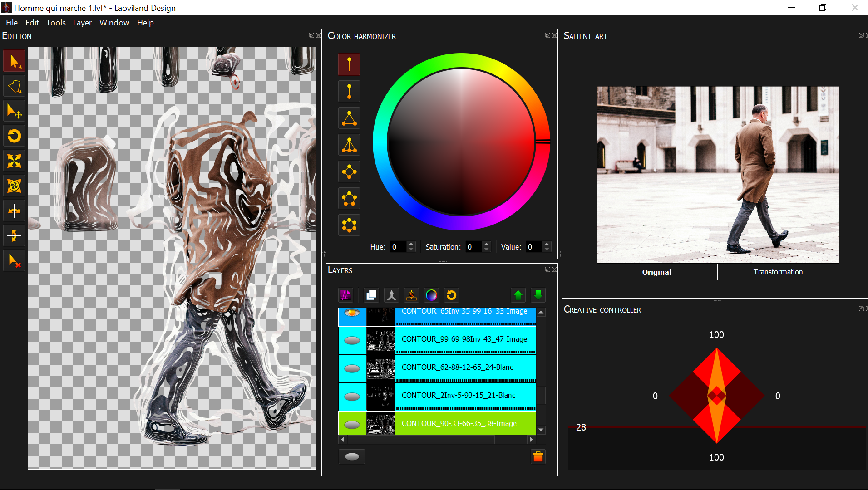Click the magenta hash new layer icon
This screenshot has width=868, height=490.
tap(345, 295)
